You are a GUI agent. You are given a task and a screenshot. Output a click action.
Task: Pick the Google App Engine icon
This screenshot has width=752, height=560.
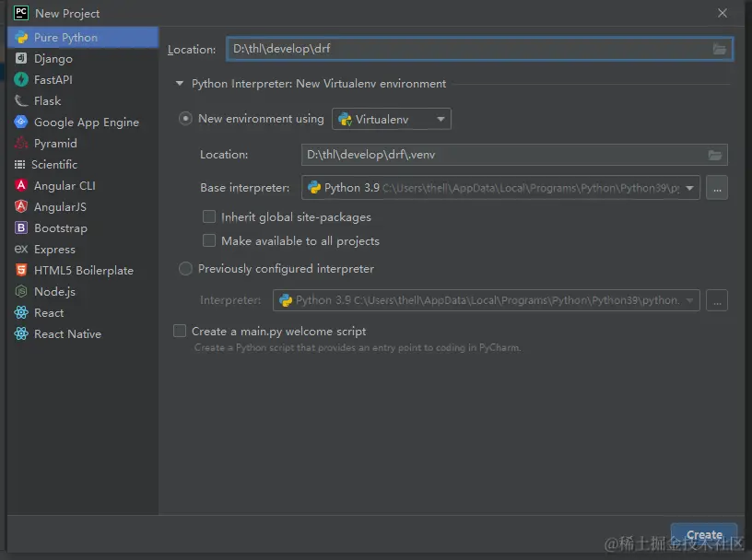click(x=20, y=122)
